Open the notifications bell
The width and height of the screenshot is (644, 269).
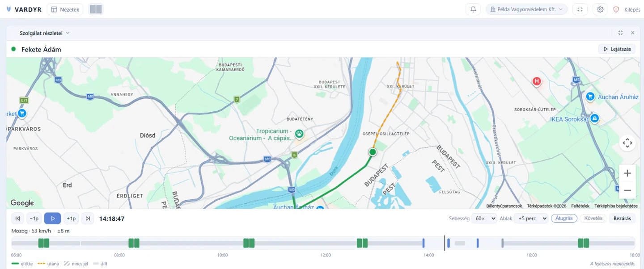pyautogui.click(x=473, y=9)
